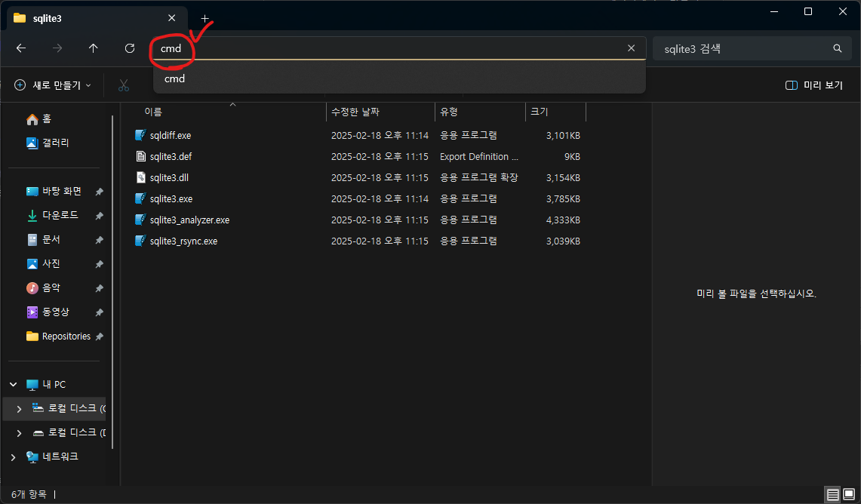Click the sqlite3.dll file name
This screenshot has width=861, height=504.
169,178
